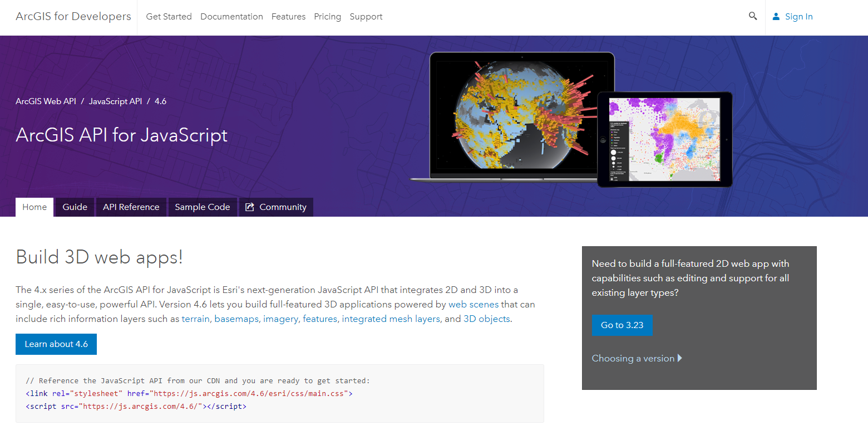
Task: Click the arrow next to Choosing a version
Action: (680, 358)
